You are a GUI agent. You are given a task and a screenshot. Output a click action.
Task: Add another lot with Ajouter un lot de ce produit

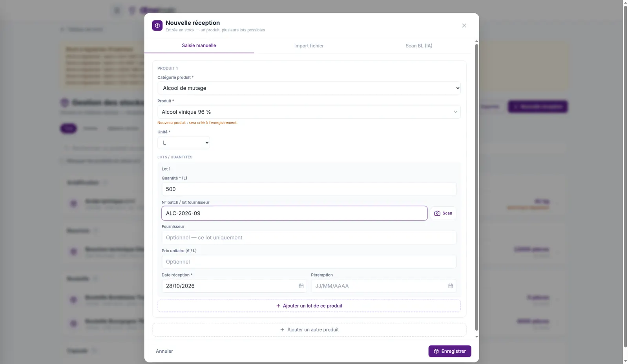[309, 306]
